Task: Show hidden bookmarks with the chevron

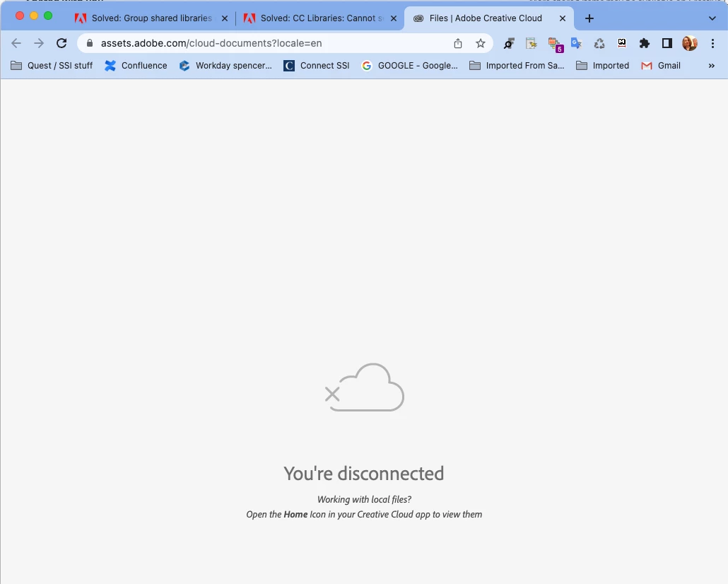Action: click(711, 66)
